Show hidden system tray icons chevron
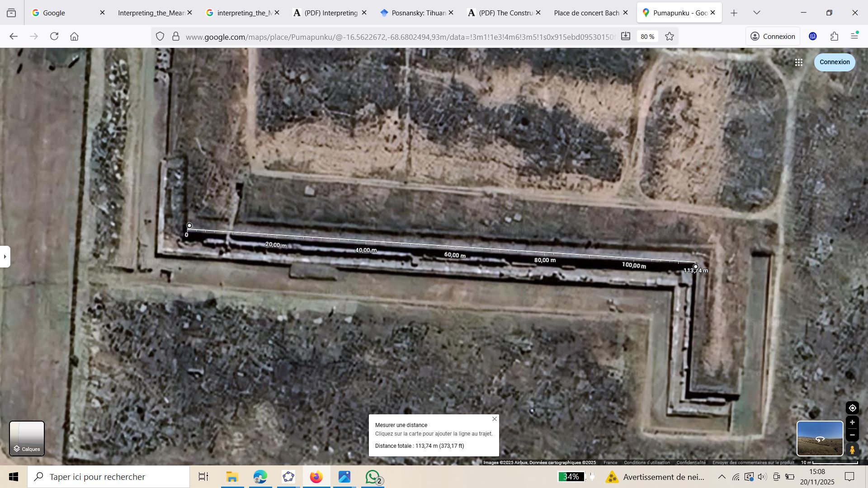The height and width of the screenshot is (488, 868). (722, 477)
